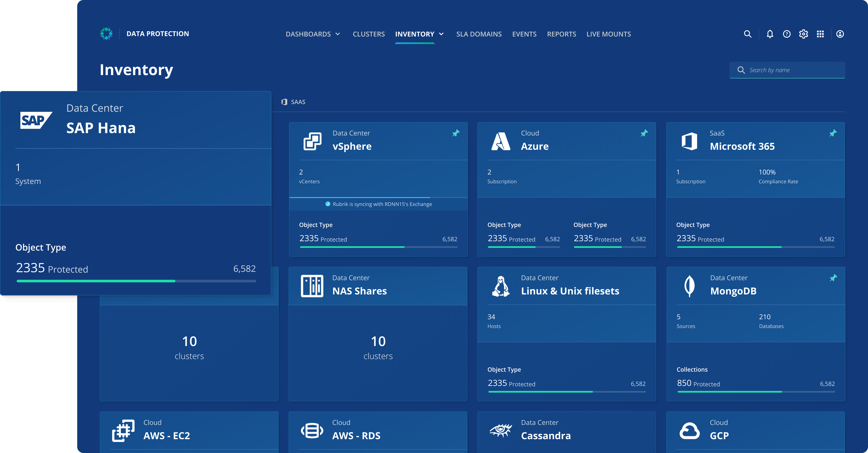Click the Microsoft 365 office icon

point(689,141)
